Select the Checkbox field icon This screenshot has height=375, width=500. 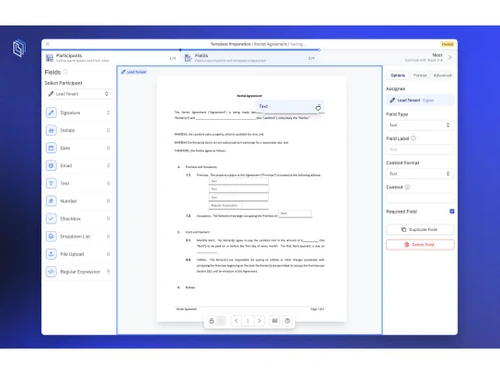51,219
